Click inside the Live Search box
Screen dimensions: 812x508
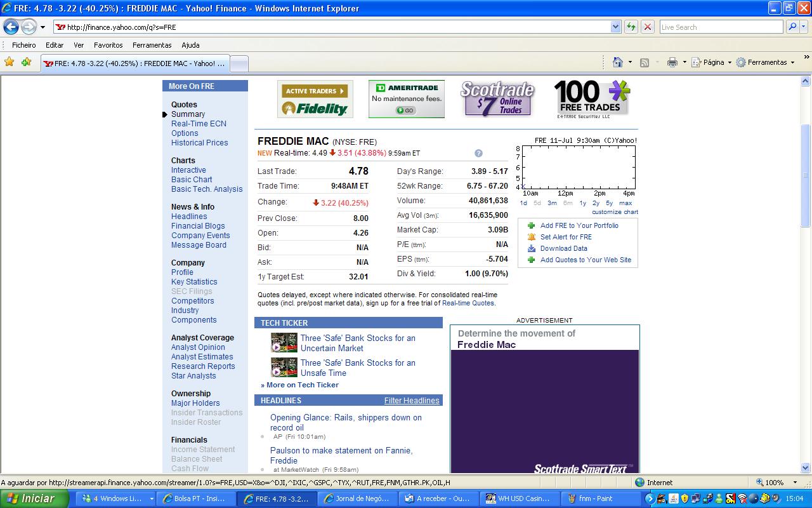coord(721,27)
